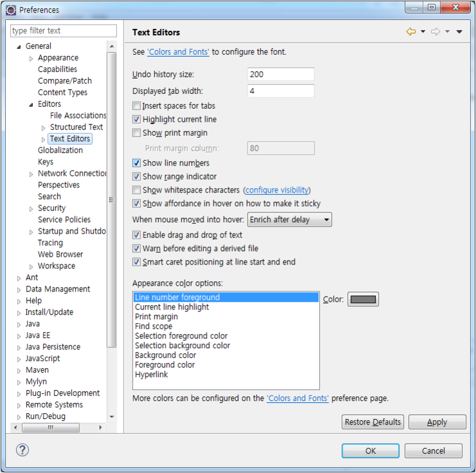Toggle Enable drag and drop of text
Viewport: 476px width, 473px height.
pos(136,235)
